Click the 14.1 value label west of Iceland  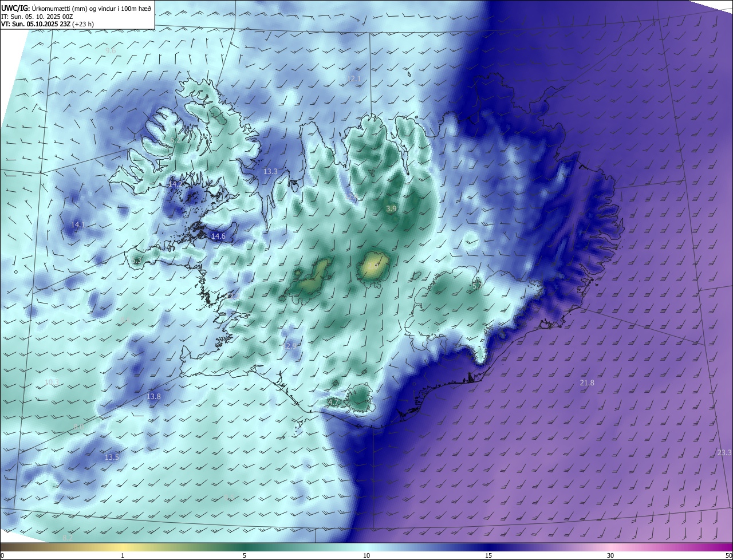[x=78, y=225]
